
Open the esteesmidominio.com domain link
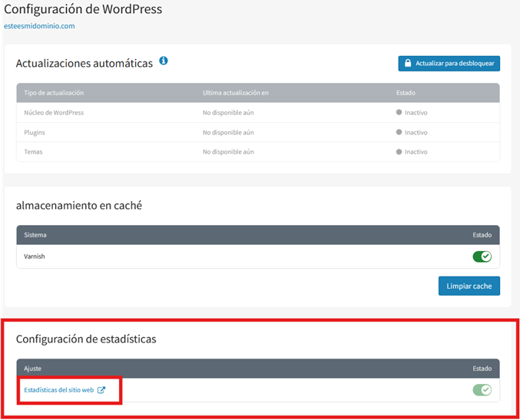(x=39, y=26)
